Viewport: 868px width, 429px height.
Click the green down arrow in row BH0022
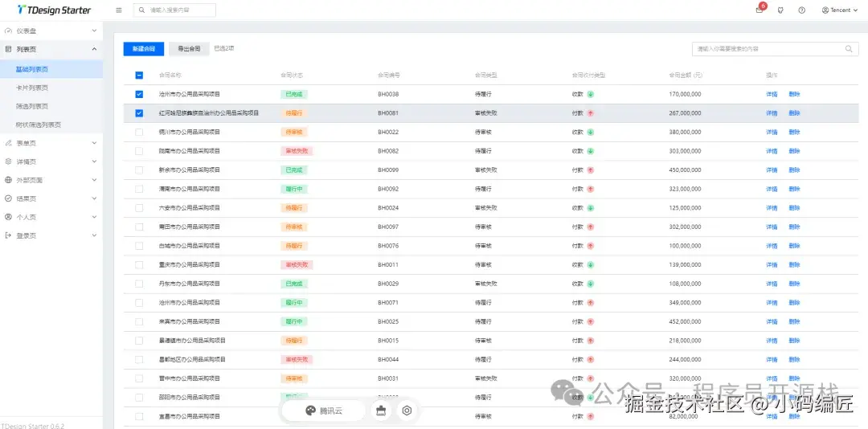[x=591, y=132]
